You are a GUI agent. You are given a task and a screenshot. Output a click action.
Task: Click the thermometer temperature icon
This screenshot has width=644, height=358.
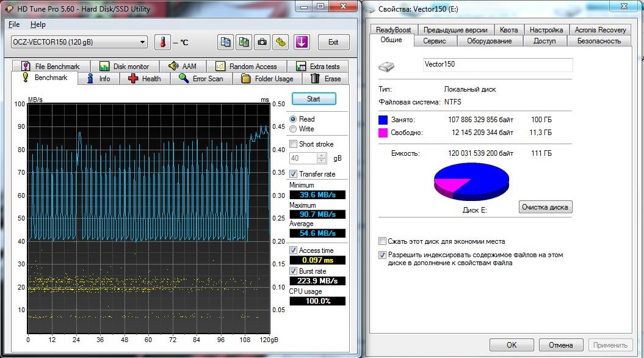click(x=163, y=42)
